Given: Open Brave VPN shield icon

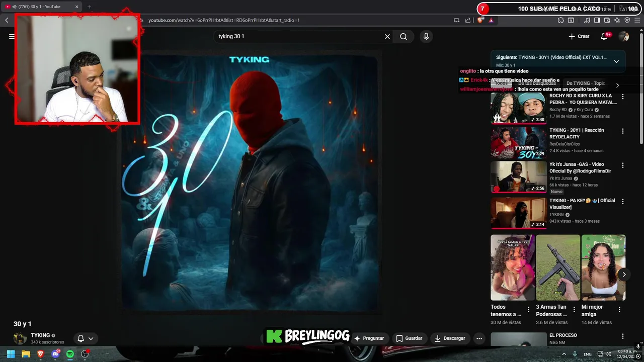Looking at the screenshot, I should pos(627,20).
